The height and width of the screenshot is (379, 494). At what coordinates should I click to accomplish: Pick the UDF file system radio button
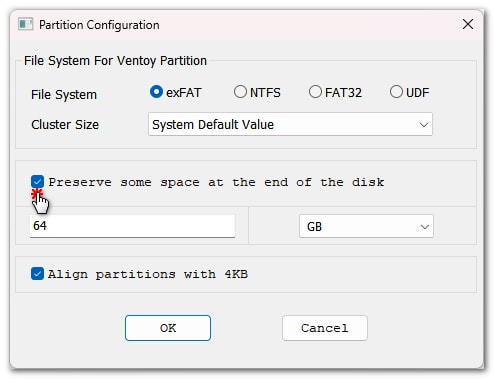396,92
